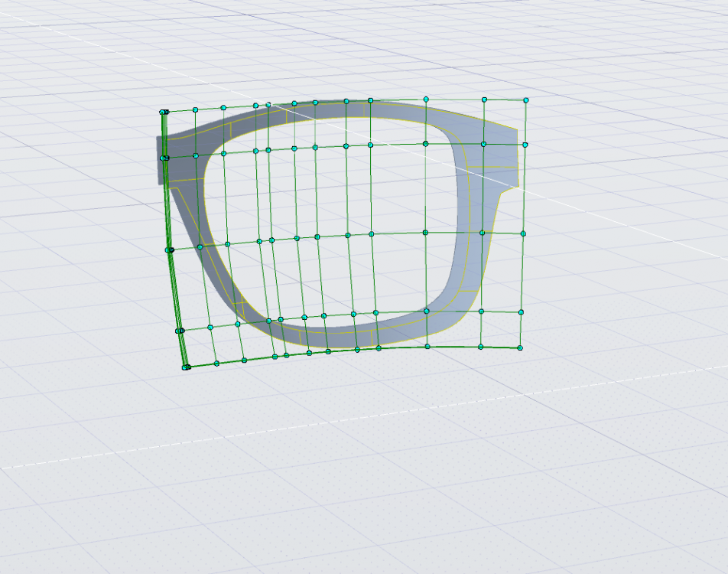Select the middle-row control point on the cage's right edge
Viewport: 728px width, 574px height.
point(523,233)
